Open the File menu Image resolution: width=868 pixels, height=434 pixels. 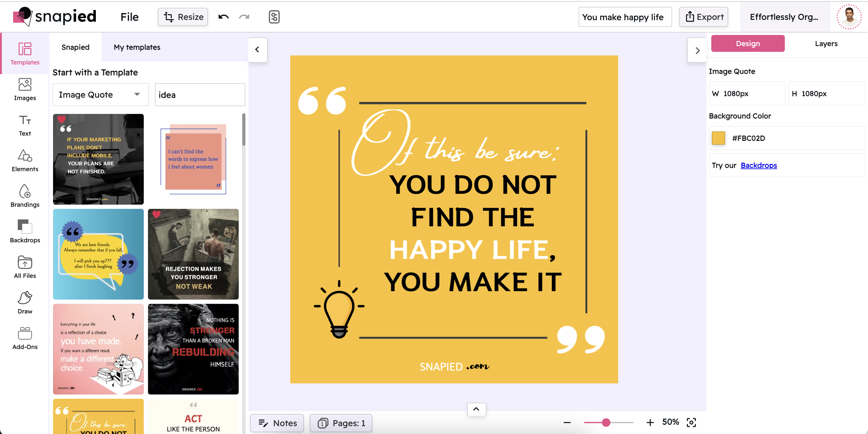tap(129, 17)
